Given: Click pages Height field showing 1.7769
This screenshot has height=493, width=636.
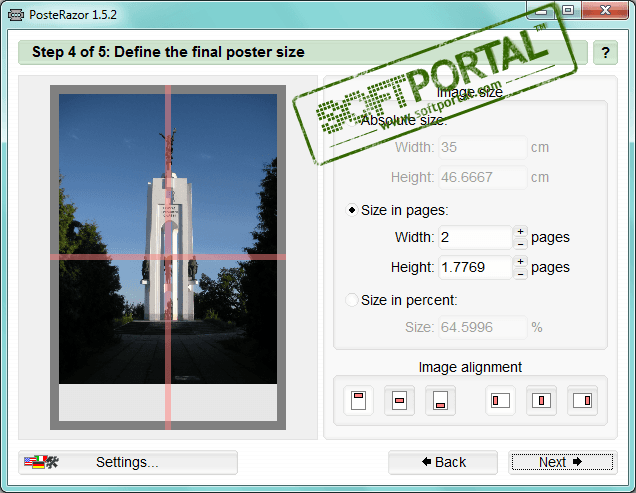Looking at the screenshot, I should [475, 267].
